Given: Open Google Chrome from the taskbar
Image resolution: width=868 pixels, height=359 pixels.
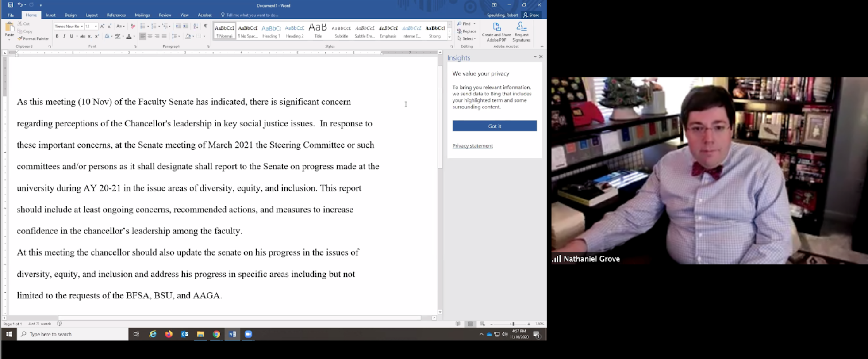Looking at the screenshot, I should 216,334.
